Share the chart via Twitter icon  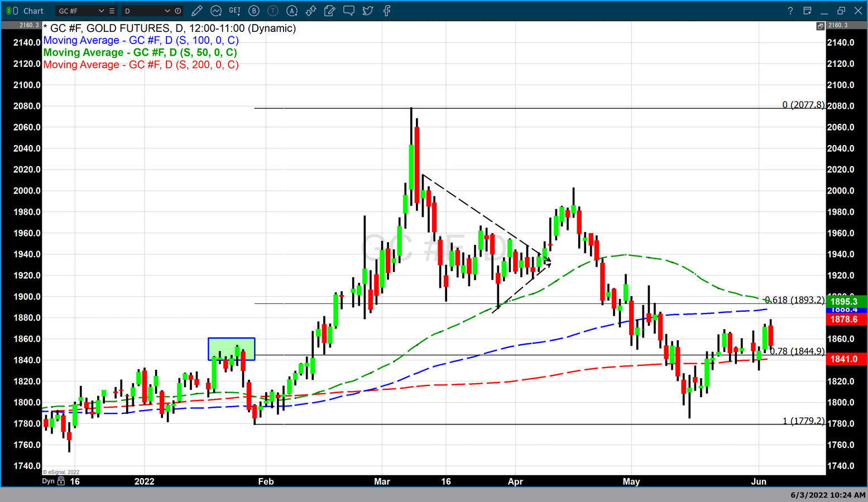click(x=368, y=11)
